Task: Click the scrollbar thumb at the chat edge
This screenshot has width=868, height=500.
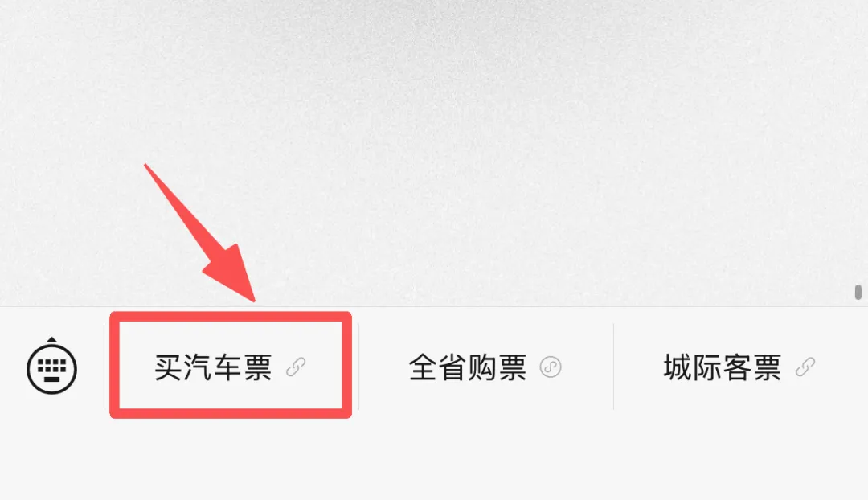Action: (x=858, y=292)
